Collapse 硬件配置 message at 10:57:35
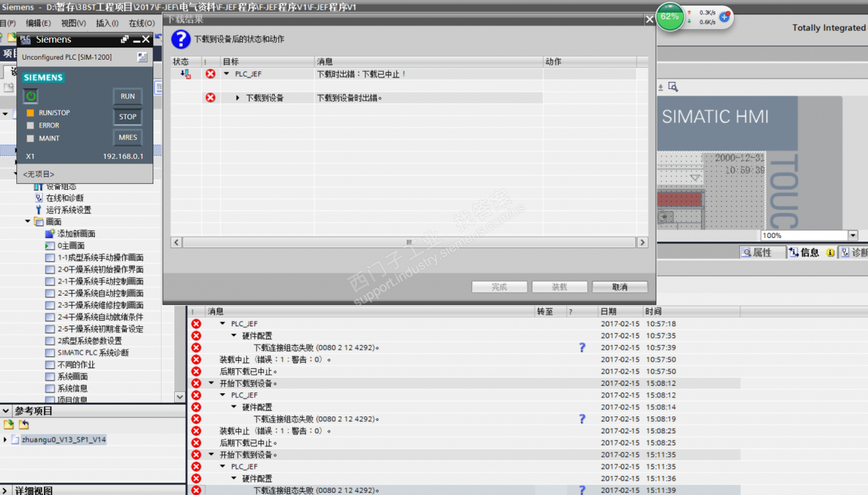The width and height of the screenshot is (868, 495). (234, 336)
